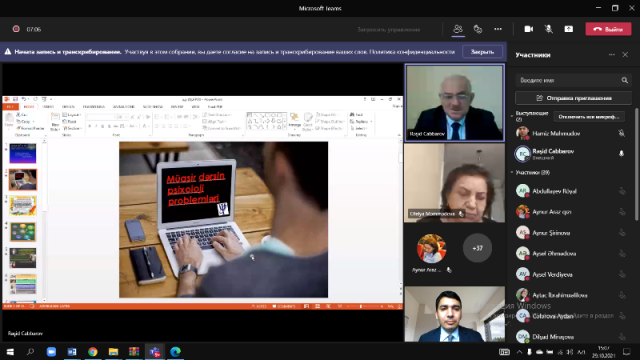The height and width of the screenshot is (360, 640).
Task: Select Abdullayev Röyal participant row
Action: tap(571, 191)
